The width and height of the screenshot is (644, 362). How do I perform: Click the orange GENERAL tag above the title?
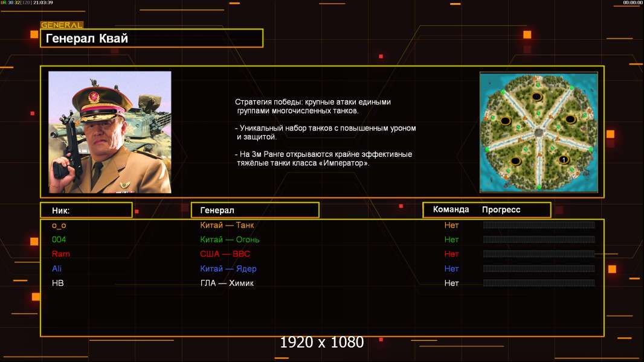[x=62, y=25]
